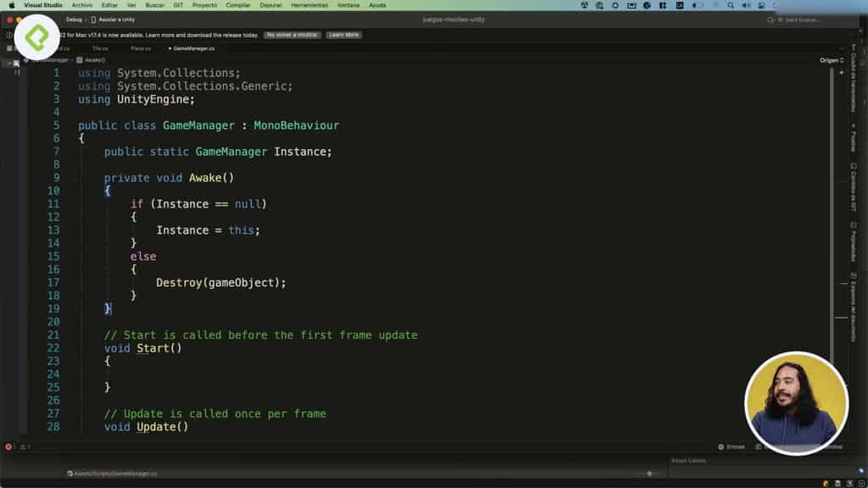
Task: Open the Apple menu
Action: (x=12, y=5)
